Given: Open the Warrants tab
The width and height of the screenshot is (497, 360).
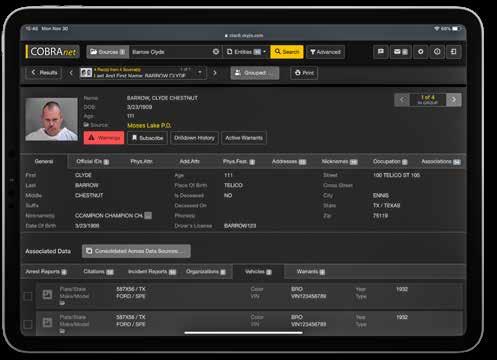Looking at the screenshot, I should pyautogui.click(x=310, y=272).
